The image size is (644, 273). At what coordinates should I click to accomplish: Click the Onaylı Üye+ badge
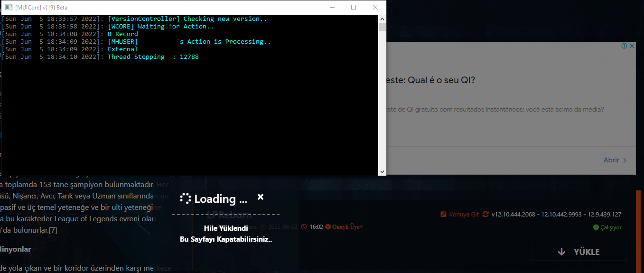pyautogui.click(x=344, y=227)
